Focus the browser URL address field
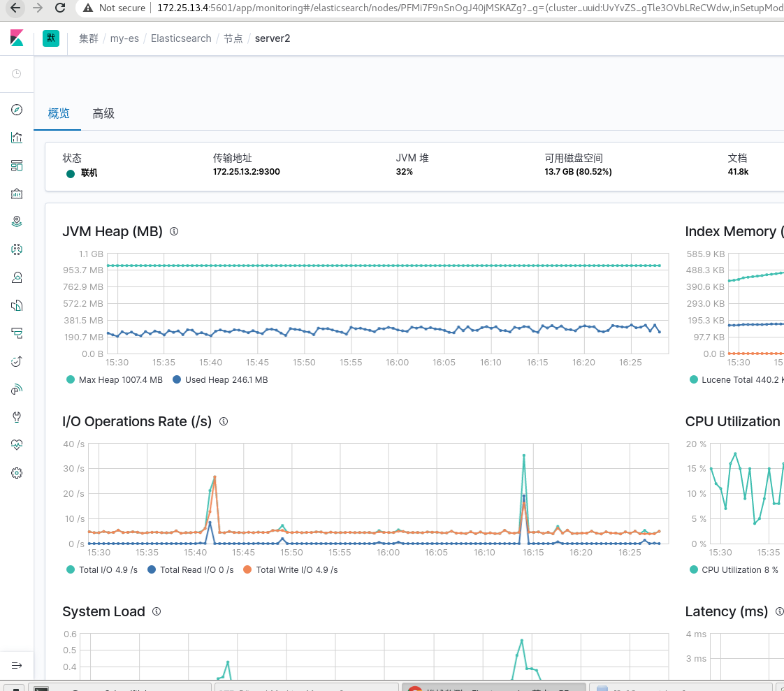The image size is (784, 691). [x=469, y=8]
